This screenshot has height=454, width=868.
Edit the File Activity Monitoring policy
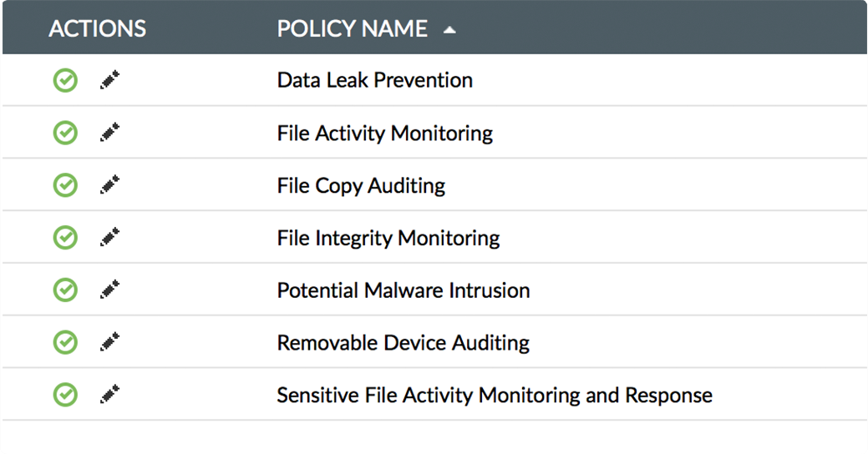[x=109, y=134]
